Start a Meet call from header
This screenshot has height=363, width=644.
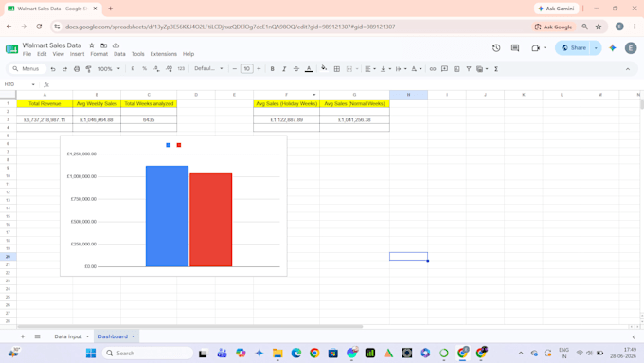[x=535, y=48]
